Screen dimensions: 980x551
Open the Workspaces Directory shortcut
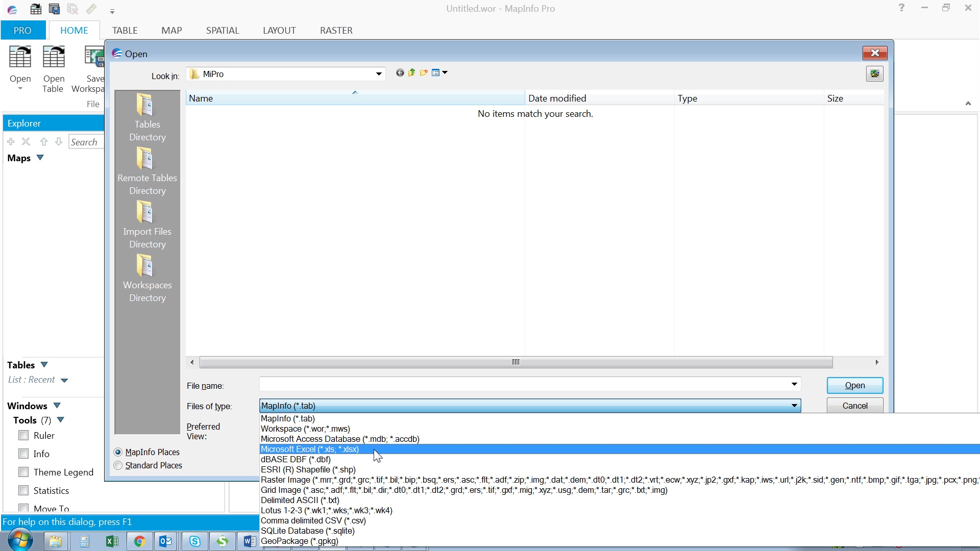coord(147,277)
